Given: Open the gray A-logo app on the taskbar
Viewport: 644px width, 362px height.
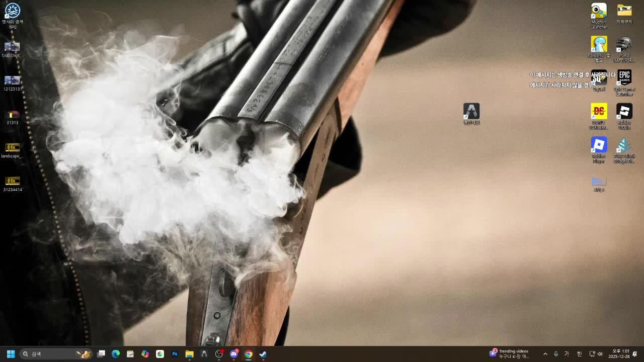Looking at the screenshot, I should 204,354.
